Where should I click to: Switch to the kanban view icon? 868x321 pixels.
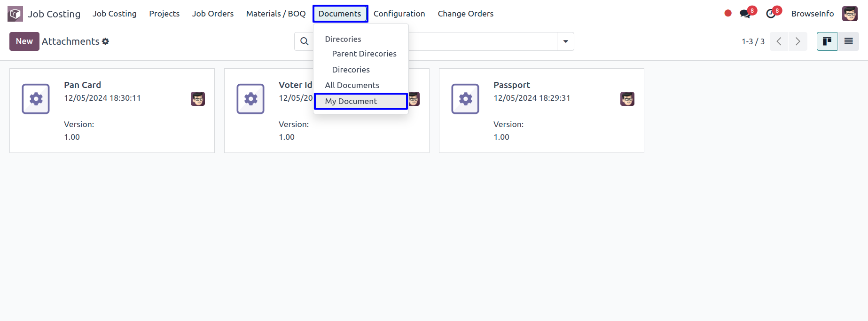pyautogui.click(x=827, y=41)
